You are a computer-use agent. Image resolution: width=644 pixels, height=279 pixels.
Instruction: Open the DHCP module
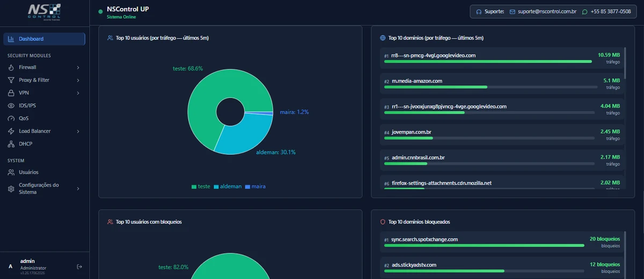click(x=45, y=144)
